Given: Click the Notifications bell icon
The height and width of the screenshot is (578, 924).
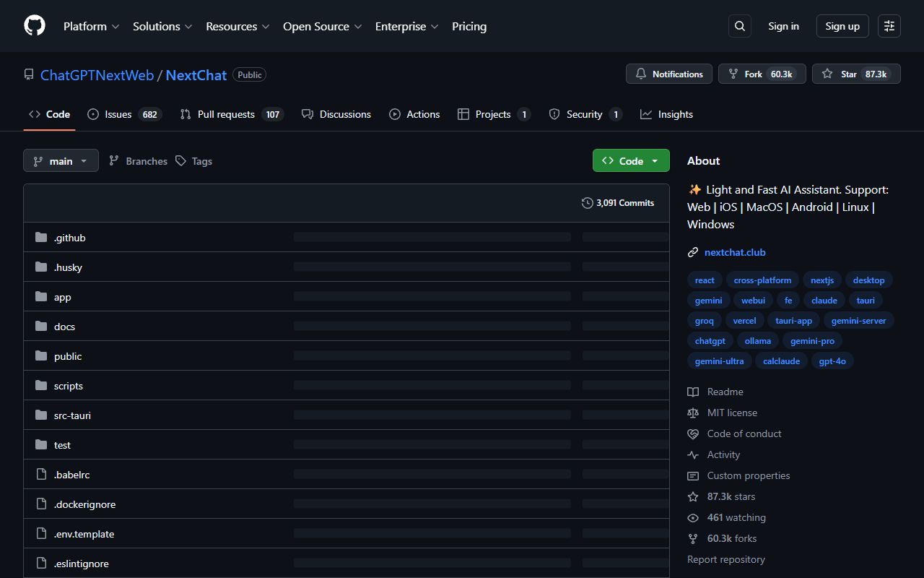Looking at the screenshot, I should (642, 74).
